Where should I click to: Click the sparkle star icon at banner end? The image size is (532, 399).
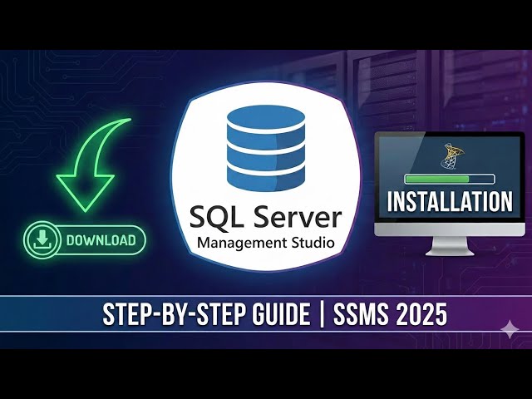(510, 329)
